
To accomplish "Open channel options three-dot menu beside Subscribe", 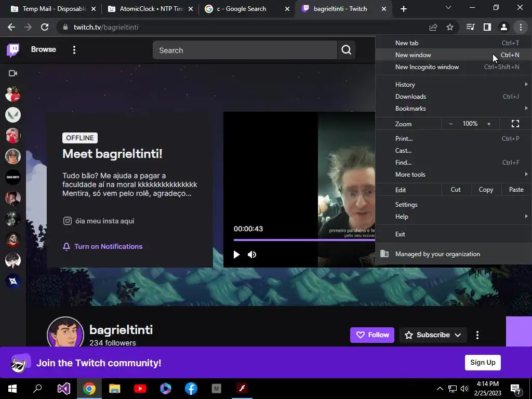I will pyautogui.click(x=477, y=335).
